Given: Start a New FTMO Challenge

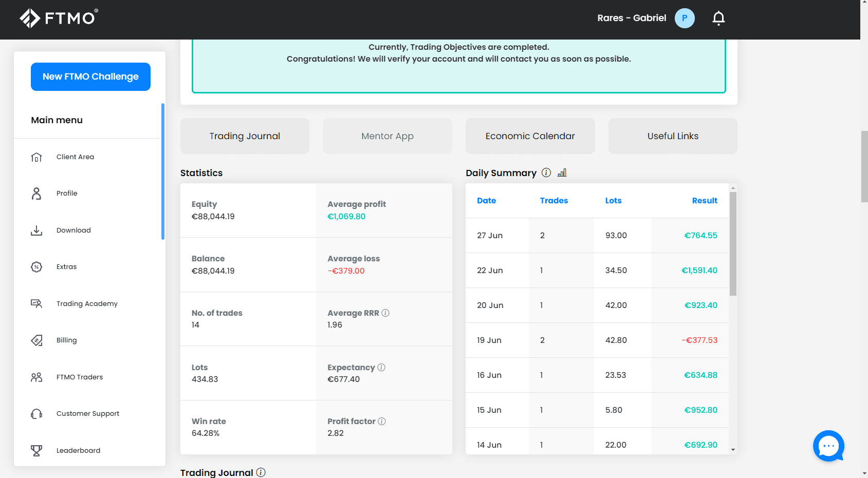Looking at the screenshot, I should click(90, 77).
